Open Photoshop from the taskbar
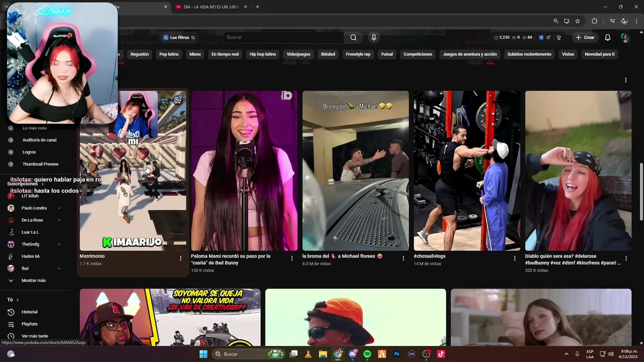 click(397, 354)
